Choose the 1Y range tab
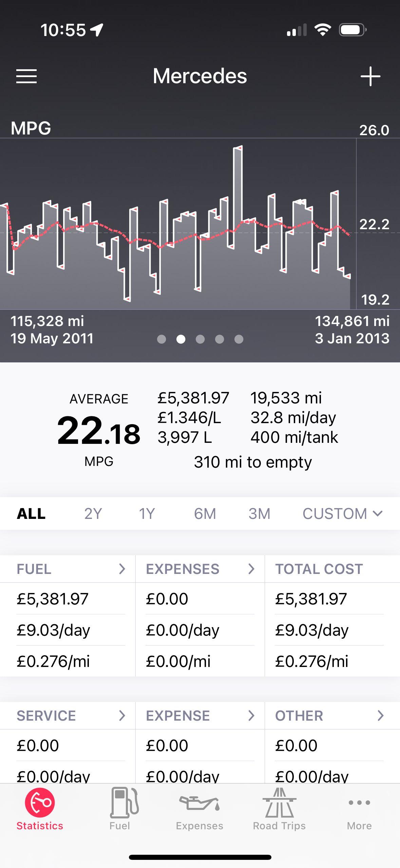 147,513
